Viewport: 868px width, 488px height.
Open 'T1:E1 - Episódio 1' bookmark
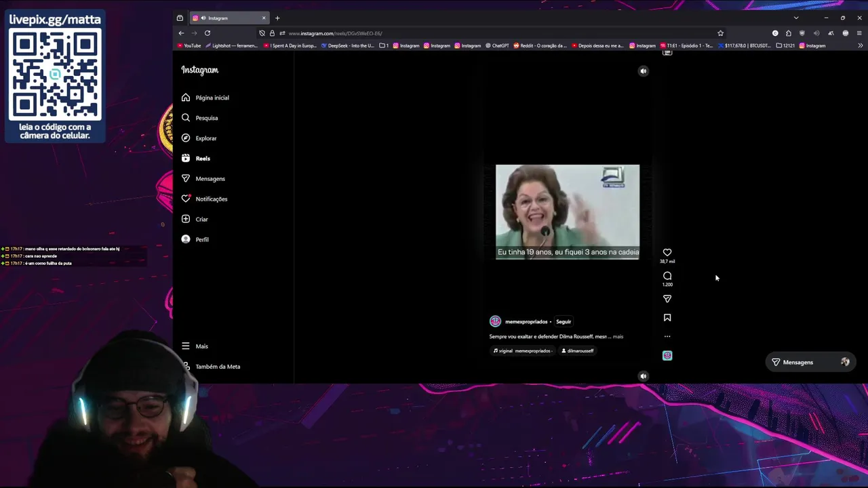pyautogui.click(x=687, y=45)
